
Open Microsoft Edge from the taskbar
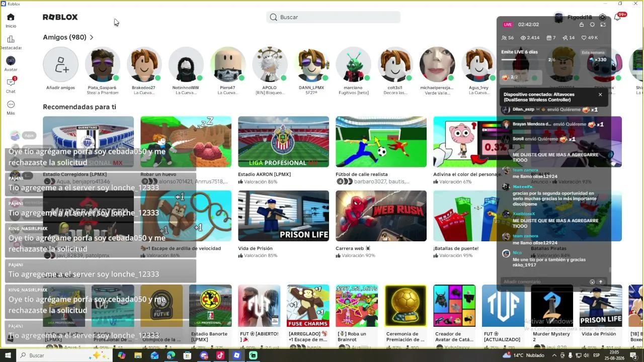coord(171,355)
